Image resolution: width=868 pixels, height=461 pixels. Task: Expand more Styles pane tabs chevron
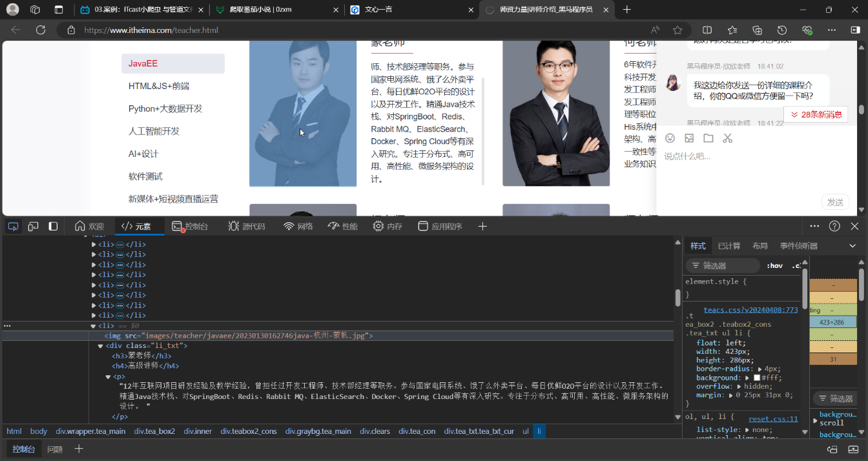pyautogui.click(x=852, y=246)
